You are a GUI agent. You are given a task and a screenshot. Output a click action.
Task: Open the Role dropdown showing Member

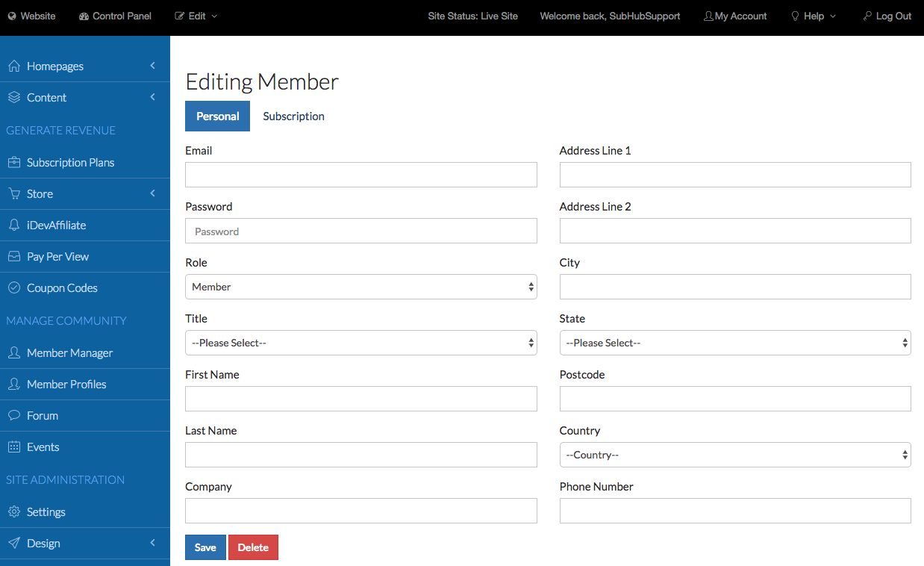[x=361, y=287]
